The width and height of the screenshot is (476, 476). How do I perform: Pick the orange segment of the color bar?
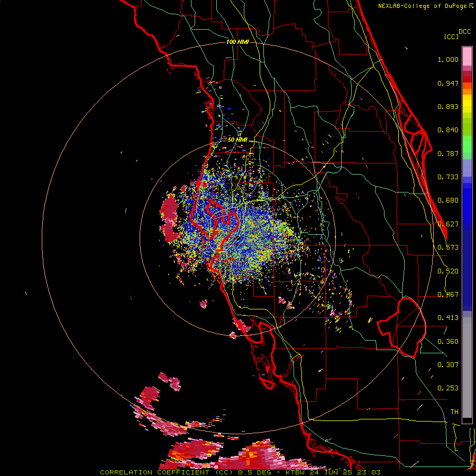[x=467, y=88]
